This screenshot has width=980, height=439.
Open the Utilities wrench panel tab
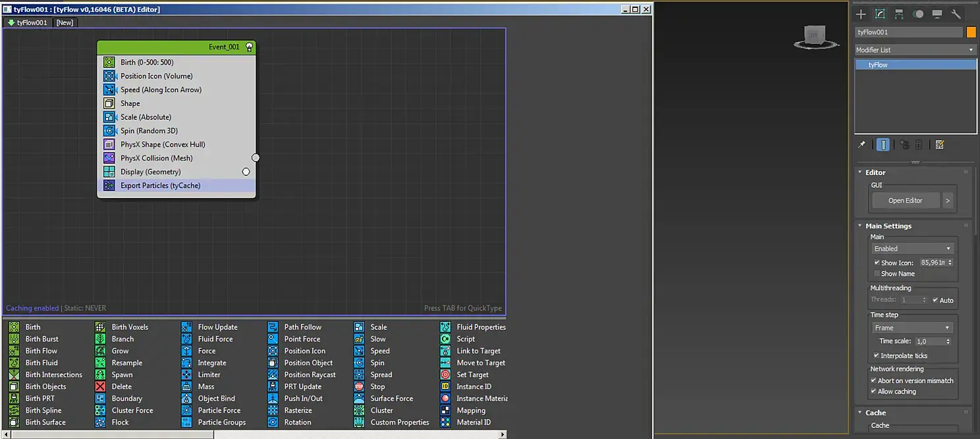956,14
